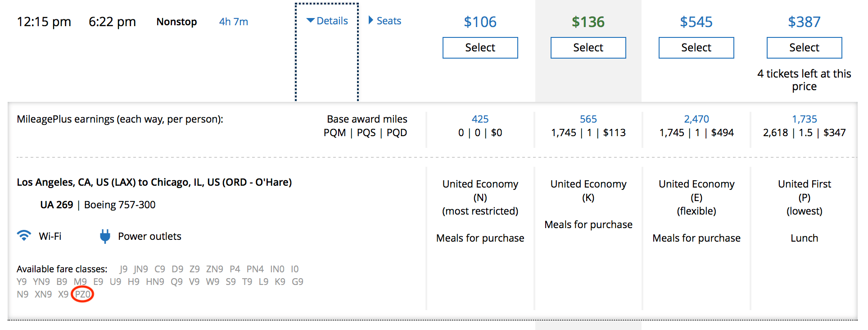
Task: Select the $545 flexible Economy fare
Action: click(696, 48)
